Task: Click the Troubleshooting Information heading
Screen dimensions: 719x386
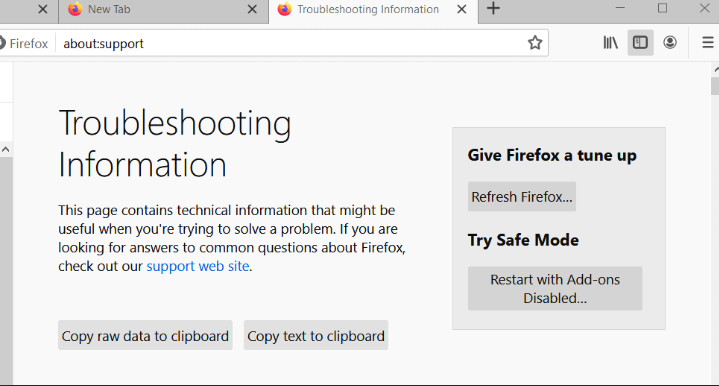Action: click(x=175, y=143)
